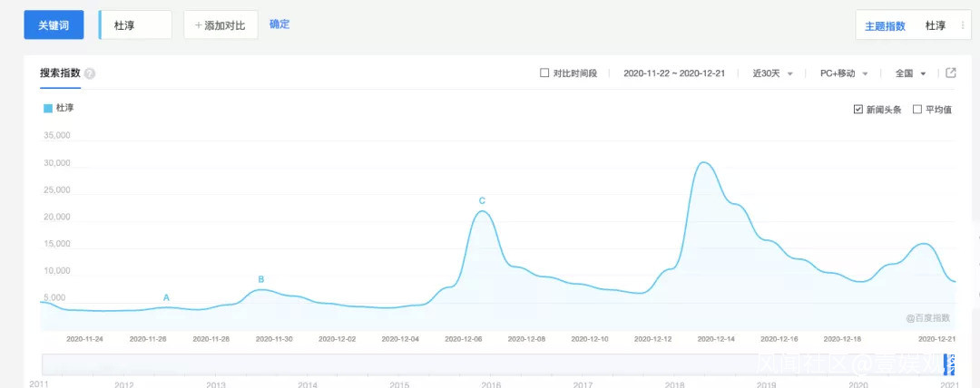Click the blue 关键词 button
This screenshot has height=388, width=980.
point(56,25)
